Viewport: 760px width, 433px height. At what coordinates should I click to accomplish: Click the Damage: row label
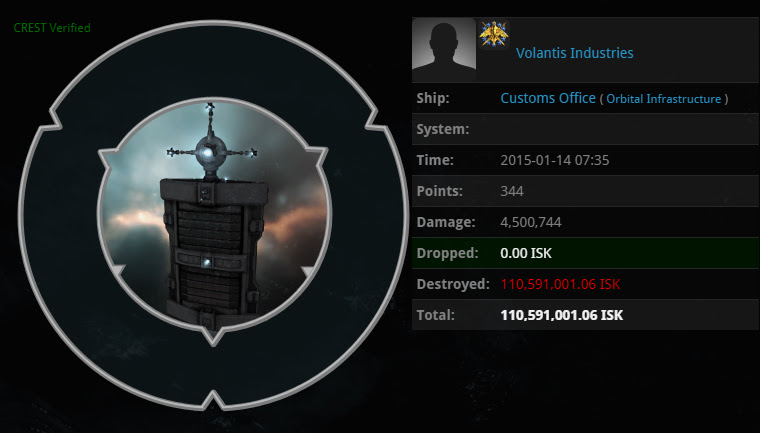click(x=446, y=223)
